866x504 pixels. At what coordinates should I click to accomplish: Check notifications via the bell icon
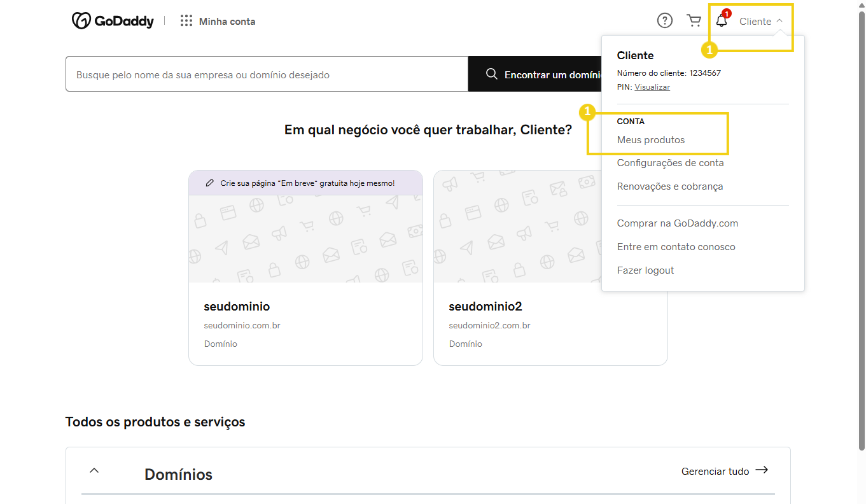click(721, 21)
